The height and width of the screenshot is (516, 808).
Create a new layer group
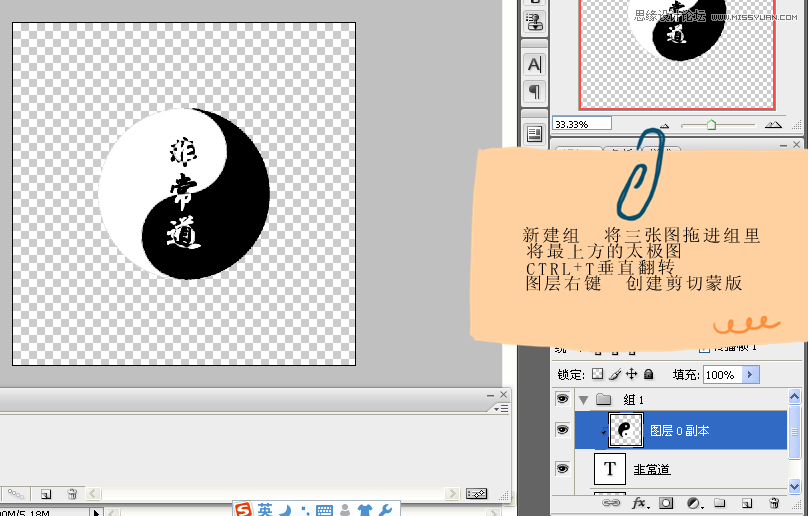(x=720, y=503)
